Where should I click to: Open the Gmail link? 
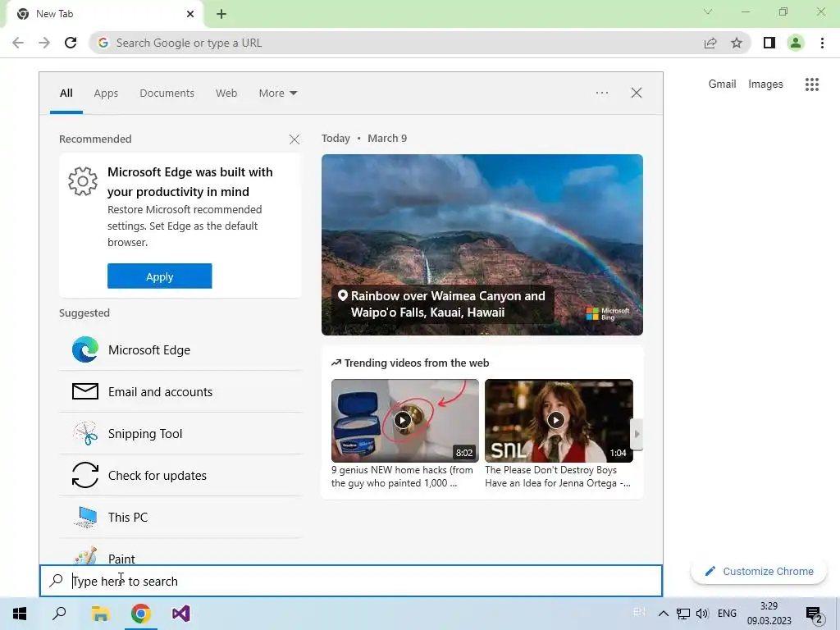click(722, 84)
